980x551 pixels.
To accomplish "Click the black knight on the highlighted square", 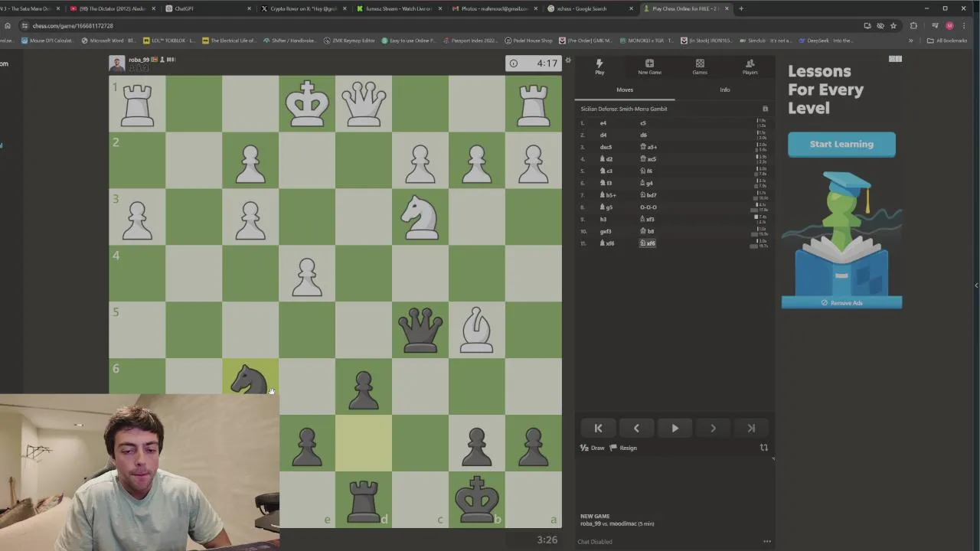I will (x=250, y=379).
